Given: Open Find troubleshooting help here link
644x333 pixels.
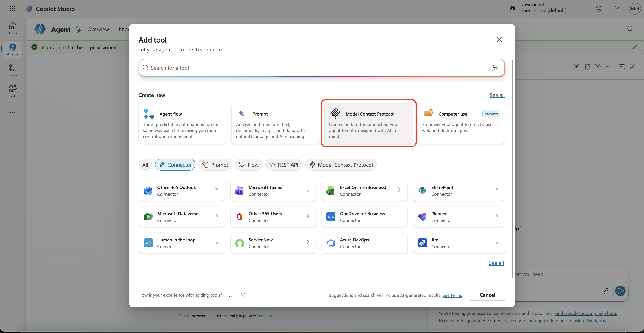Looking at the screenshot, I should (586, 313).
